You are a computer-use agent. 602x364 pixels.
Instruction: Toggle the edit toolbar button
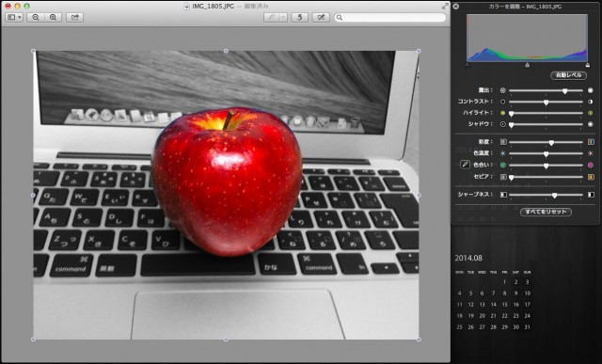pyautogui.click(x=321, y=17)
